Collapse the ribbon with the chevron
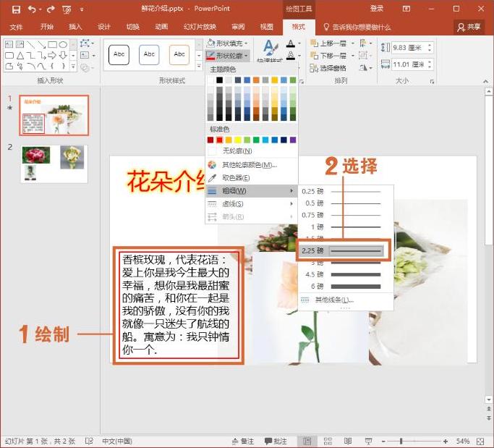This screenshot has height=448, width=494. 485,82
